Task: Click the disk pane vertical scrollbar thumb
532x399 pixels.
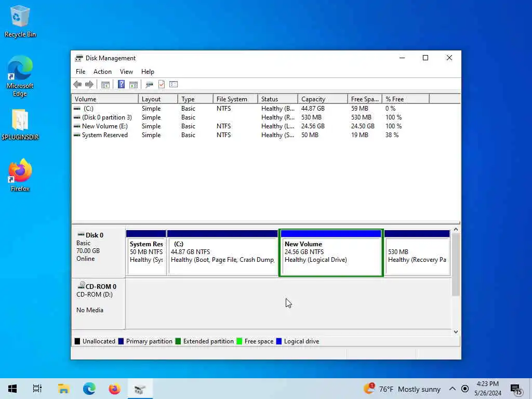Action: [x=456, y=264]
